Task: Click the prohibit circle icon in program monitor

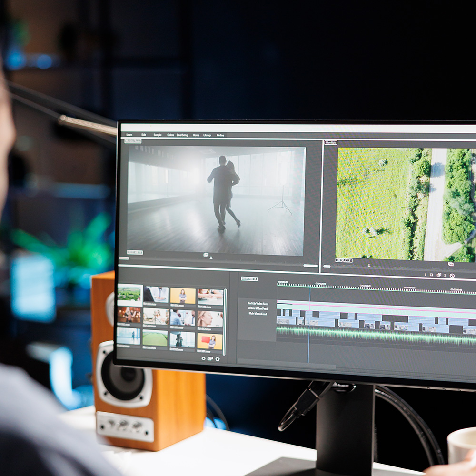Action: pyautogui.click(x=452, y=275)
